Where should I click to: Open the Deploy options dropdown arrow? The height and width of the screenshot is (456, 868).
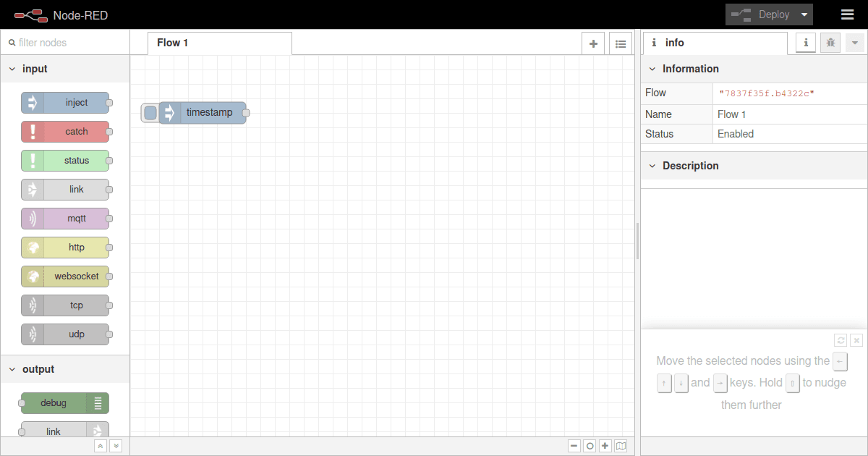click(x=804, y=14)
